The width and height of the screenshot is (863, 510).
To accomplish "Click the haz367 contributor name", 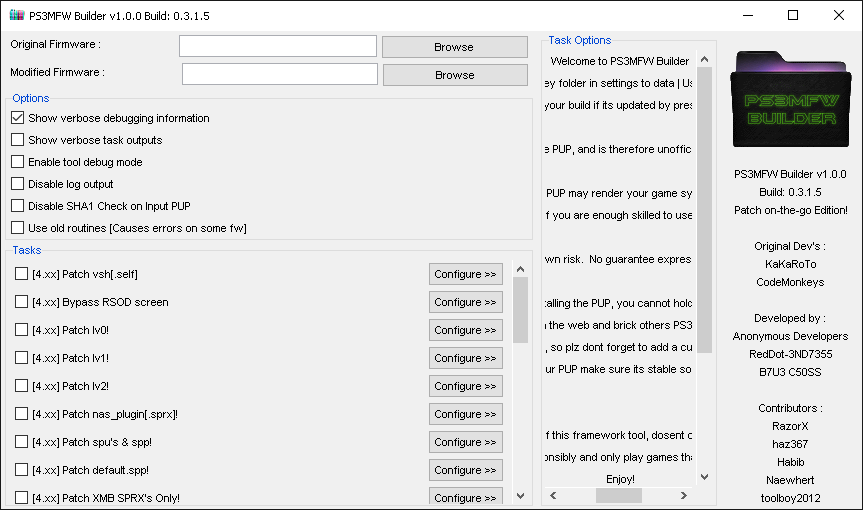I will coord(790,444).
